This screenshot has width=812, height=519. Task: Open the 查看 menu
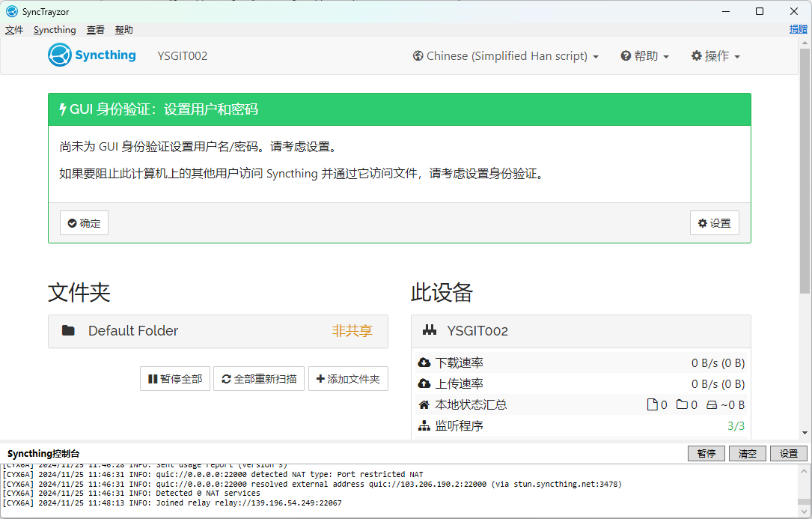click(95, 30)
